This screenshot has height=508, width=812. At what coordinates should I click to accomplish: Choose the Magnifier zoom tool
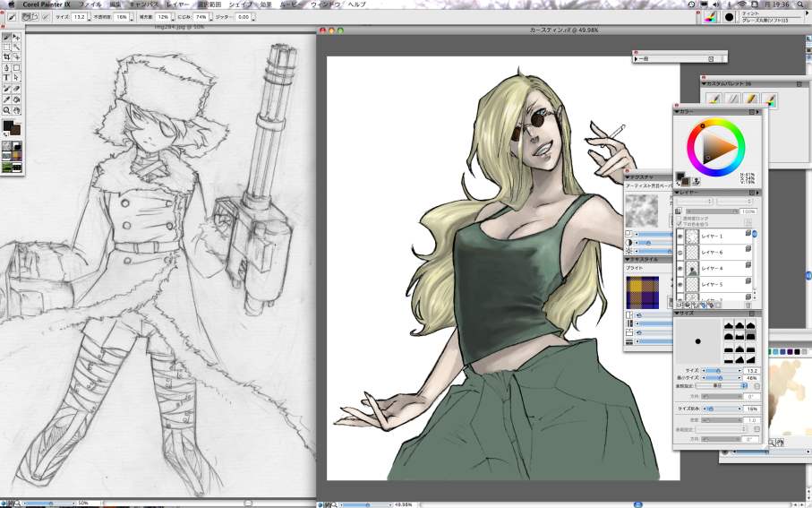tap(6, 109)
